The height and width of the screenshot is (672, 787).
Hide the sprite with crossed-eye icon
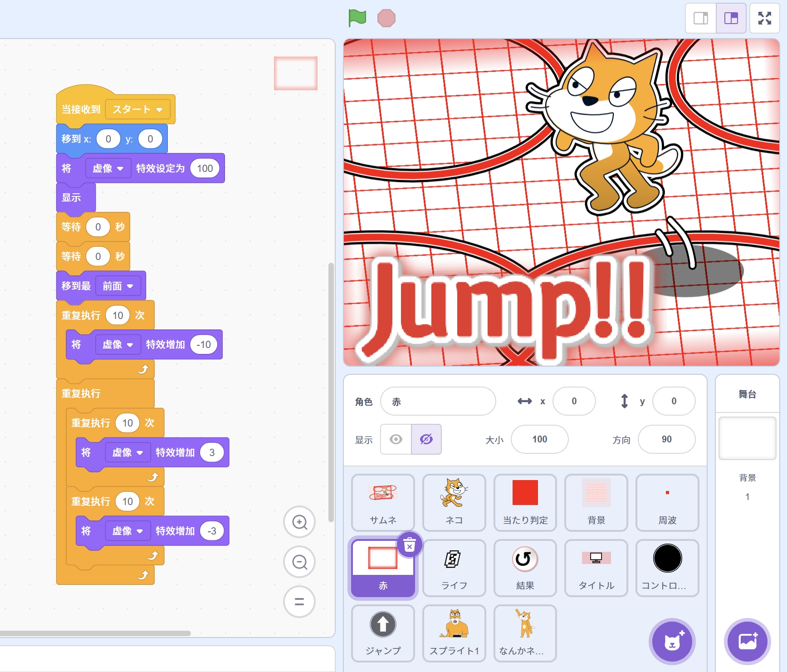click(426, 439)
